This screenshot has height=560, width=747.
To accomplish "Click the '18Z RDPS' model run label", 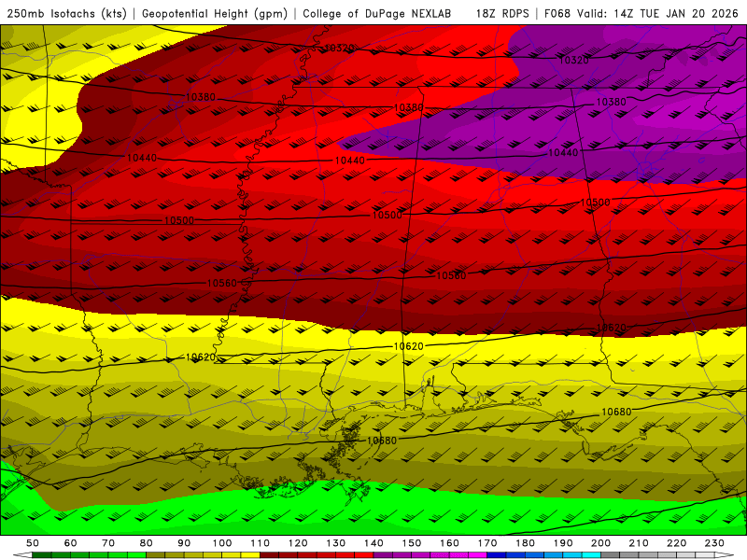I will 502,14.
